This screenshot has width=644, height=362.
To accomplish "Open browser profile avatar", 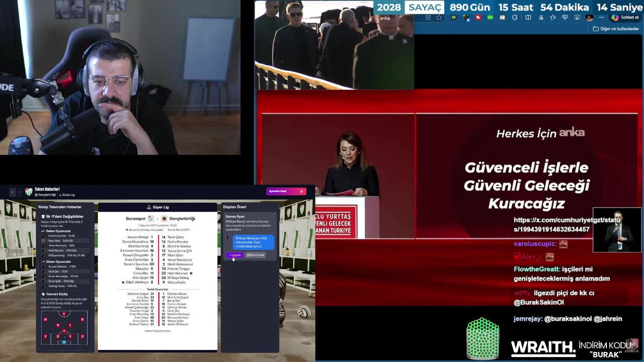I will (589, 18).
